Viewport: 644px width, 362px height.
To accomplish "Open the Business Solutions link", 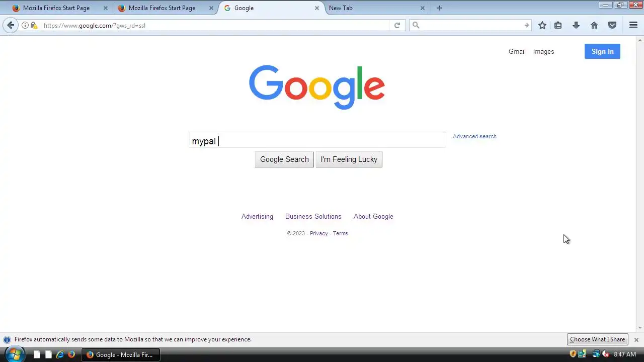I will 313,216.
